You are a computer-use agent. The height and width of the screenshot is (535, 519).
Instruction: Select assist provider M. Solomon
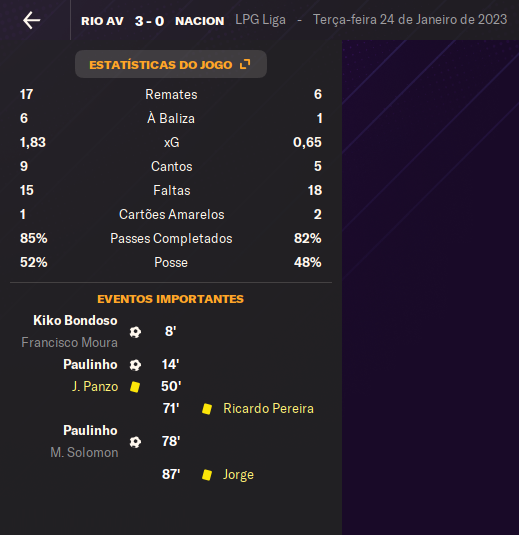(x=84, y=452)
